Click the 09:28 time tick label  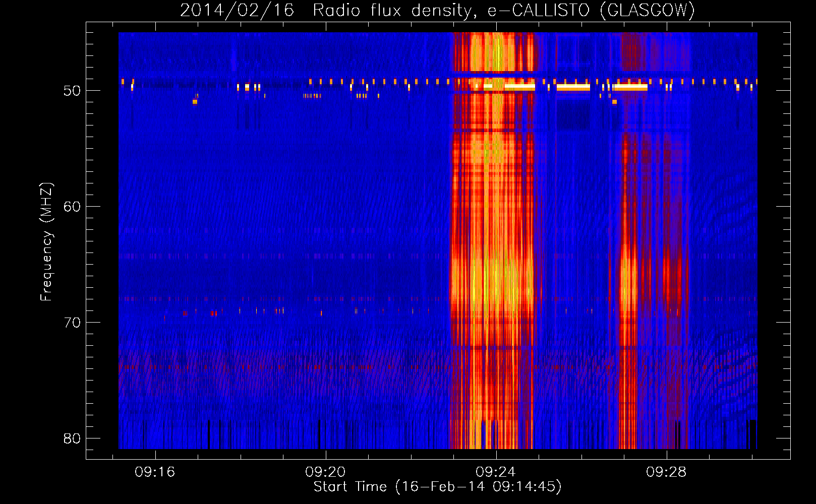tap(667, 472)
